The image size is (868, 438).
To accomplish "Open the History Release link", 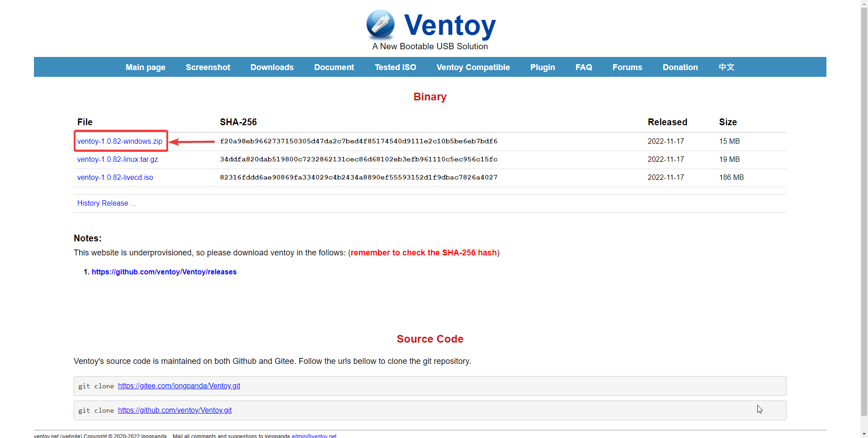I will tap(107, 203).
